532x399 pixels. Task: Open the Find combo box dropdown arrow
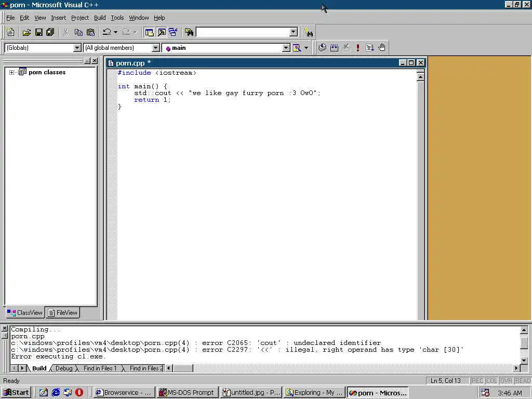294,32
